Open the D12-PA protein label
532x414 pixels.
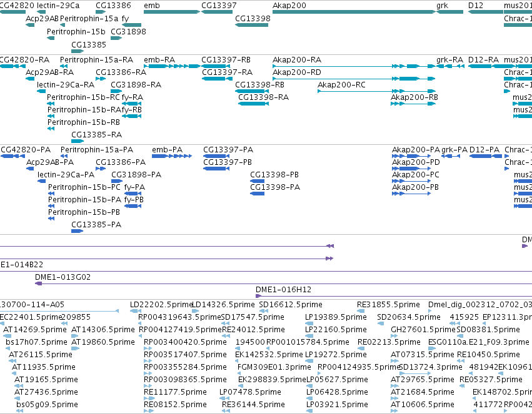(x=484, y=150)
